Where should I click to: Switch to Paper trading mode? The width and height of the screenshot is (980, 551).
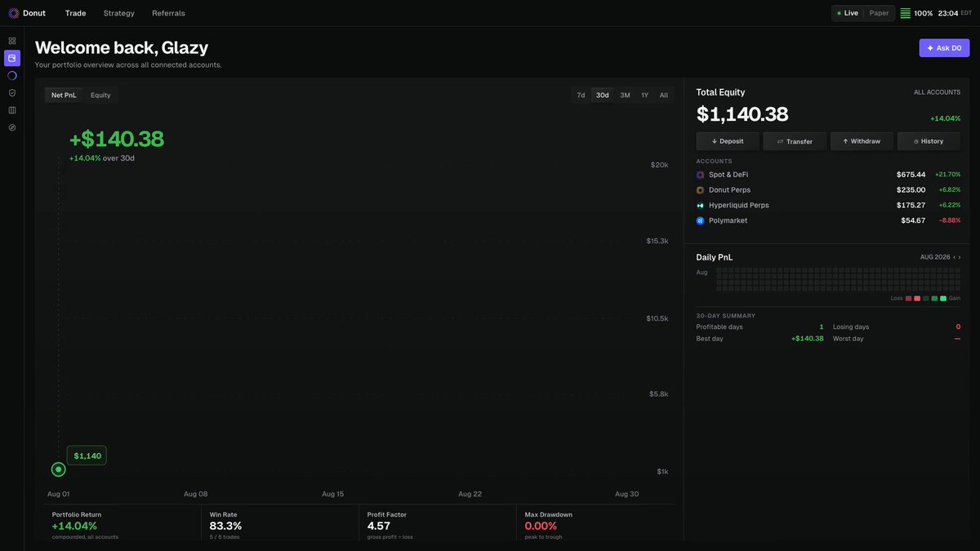[x=879, y=13]
